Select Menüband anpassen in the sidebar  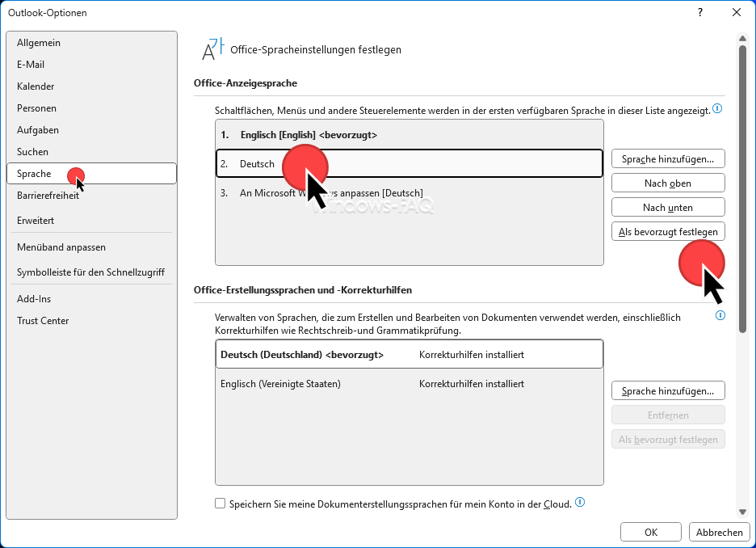pos(61,247)
